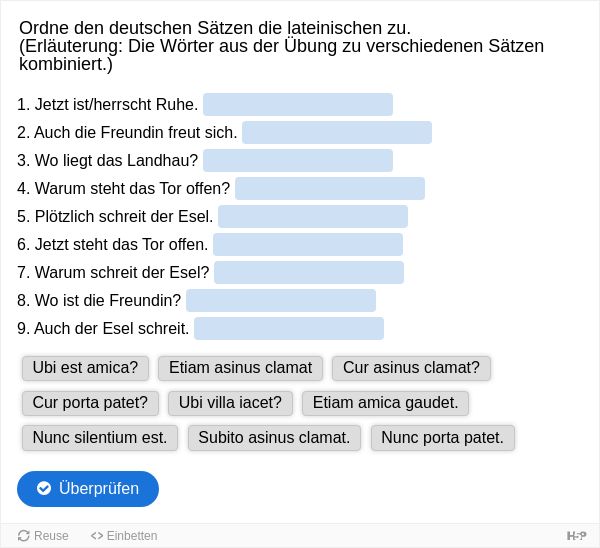Viewport: 600px width, 548px height.
Task: Click the Überprüfen button
Action: (x=88, y=489)
